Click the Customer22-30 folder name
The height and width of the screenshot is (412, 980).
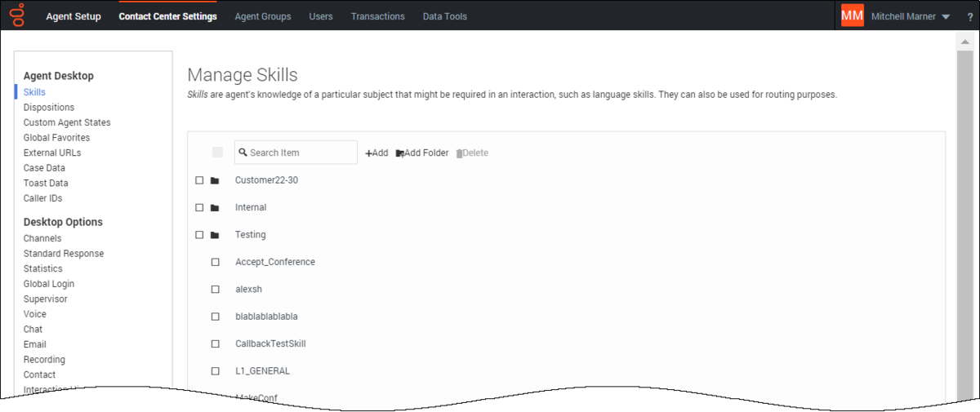(x=266, y=180)
